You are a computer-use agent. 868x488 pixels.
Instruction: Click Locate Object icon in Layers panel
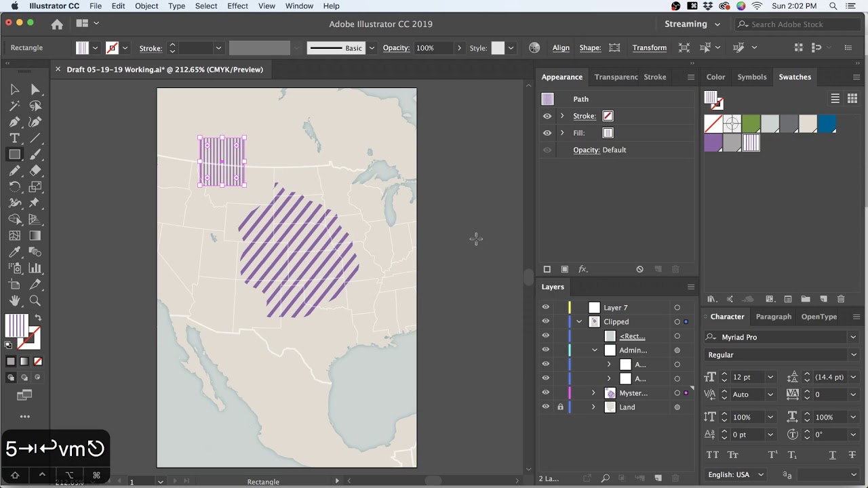coord(606,479)
